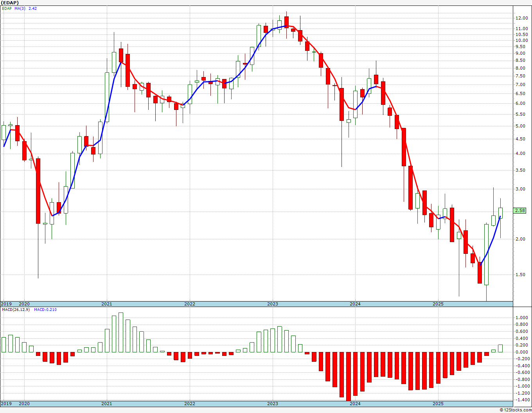Click the 4.50 price axis label
Viewport: 532px width, 413px height.
(521, 139)
